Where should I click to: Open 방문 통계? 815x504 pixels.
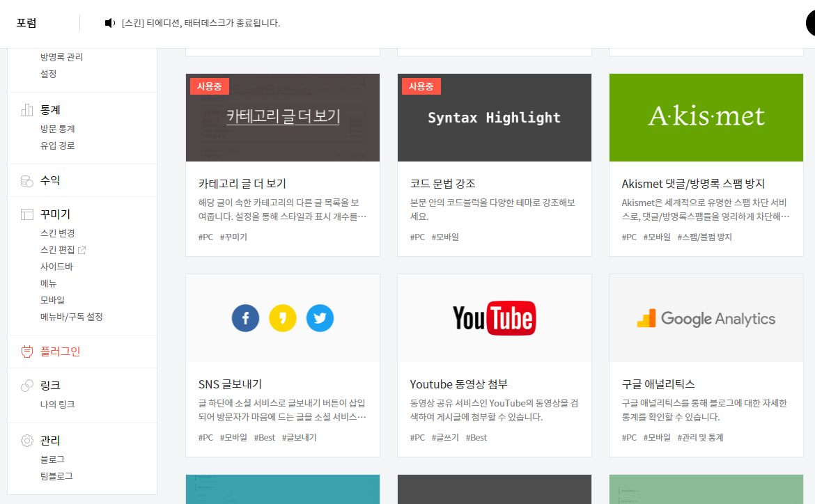(x=58, y=129)
